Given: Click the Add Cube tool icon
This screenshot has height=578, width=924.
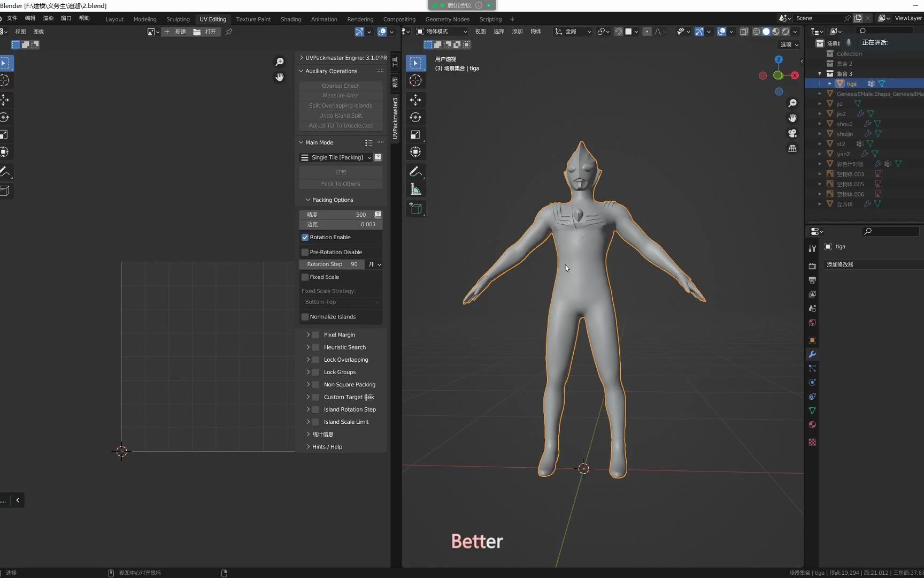Looking at the screenshot, I should pyautogui.click(x=415, y=209).
